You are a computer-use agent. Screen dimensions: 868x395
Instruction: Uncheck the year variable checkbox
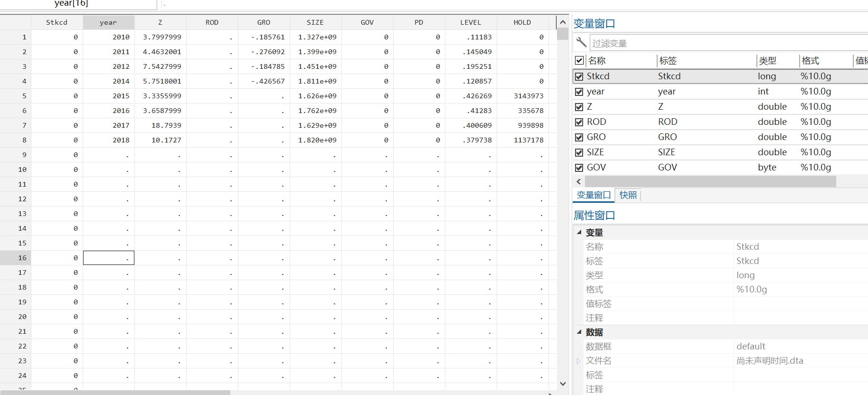579,92
